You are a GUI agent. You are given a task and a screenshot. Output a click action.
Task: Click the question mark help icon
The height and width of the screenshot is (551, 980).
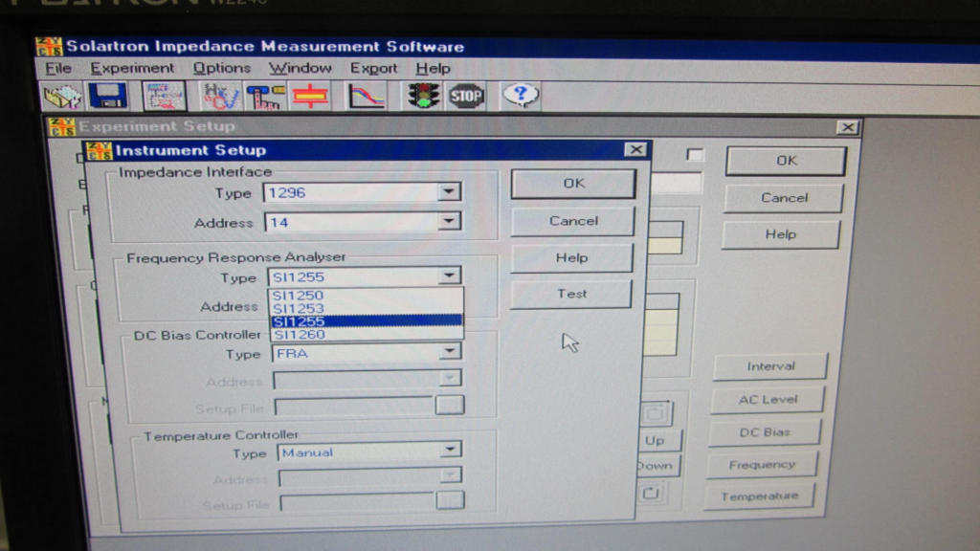point(521,95)
